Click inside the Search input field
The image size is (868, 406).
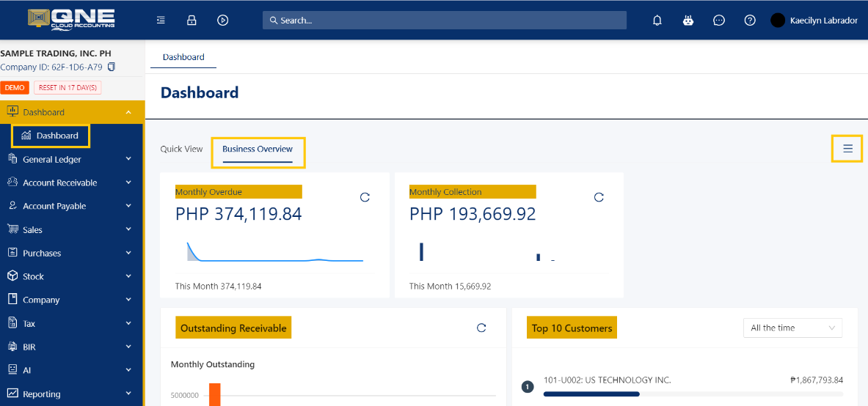[x=445, y=21]
